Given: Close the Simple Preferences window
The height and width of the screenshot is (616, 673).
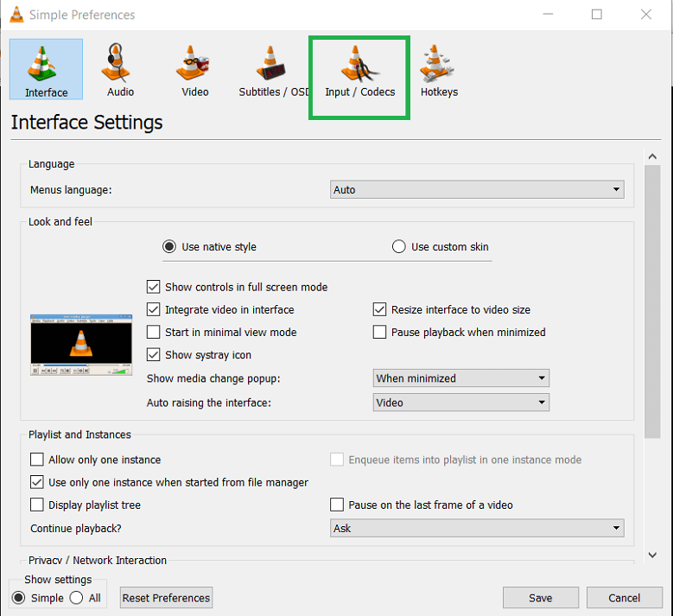Looking at the screenshot, I should click(646, 15).
